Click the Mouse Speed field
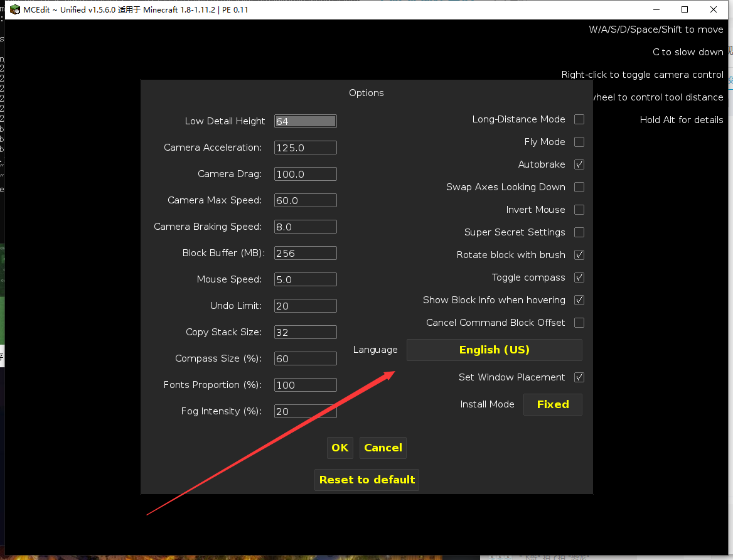This screenshot has height=560, width=733. (305, 279)
